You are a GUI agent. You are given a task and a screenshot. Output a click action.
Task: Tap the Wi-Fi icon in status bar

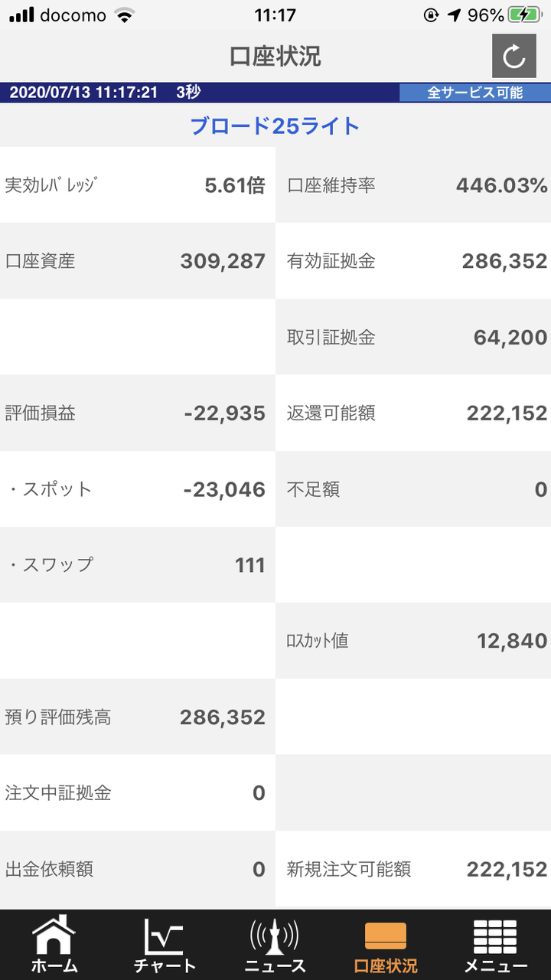pos(123,15)
